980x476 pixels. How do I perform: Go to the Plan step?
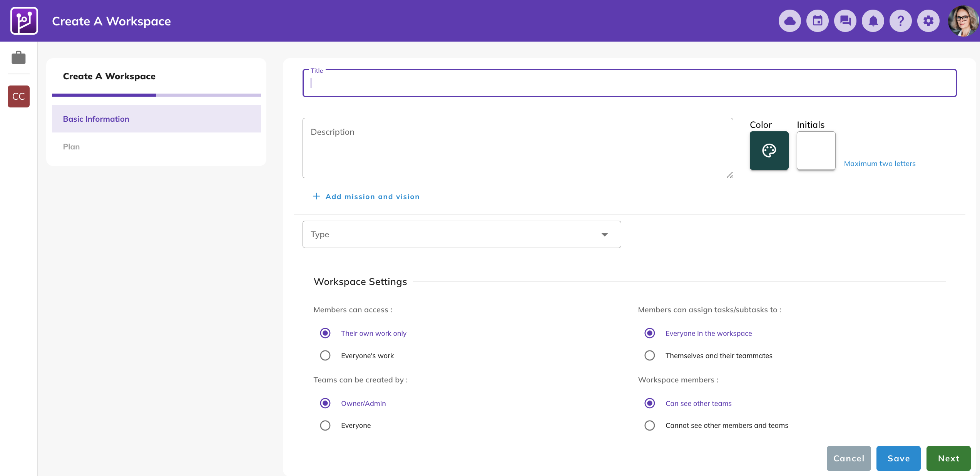point(72,147)
